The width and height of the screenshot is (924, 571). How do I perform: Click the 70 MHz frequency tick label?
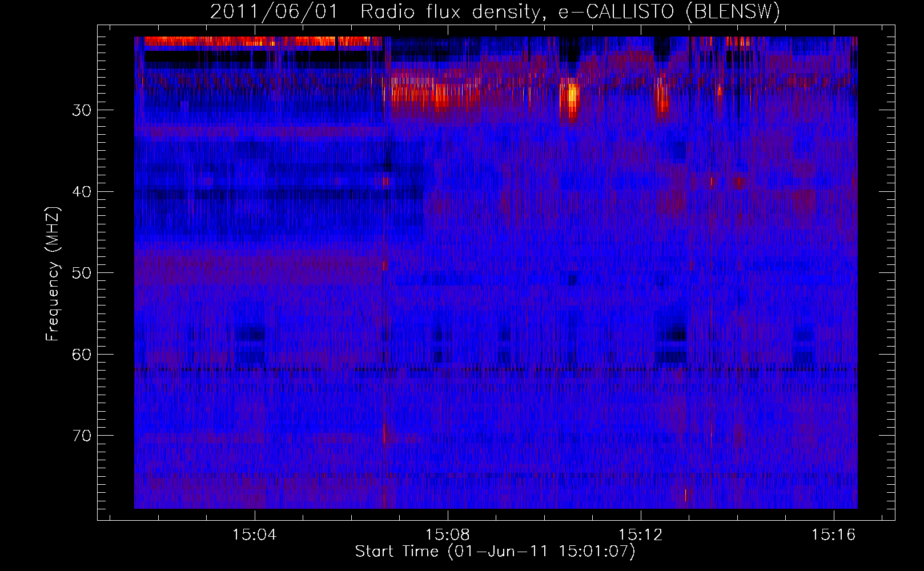(82, 436)
